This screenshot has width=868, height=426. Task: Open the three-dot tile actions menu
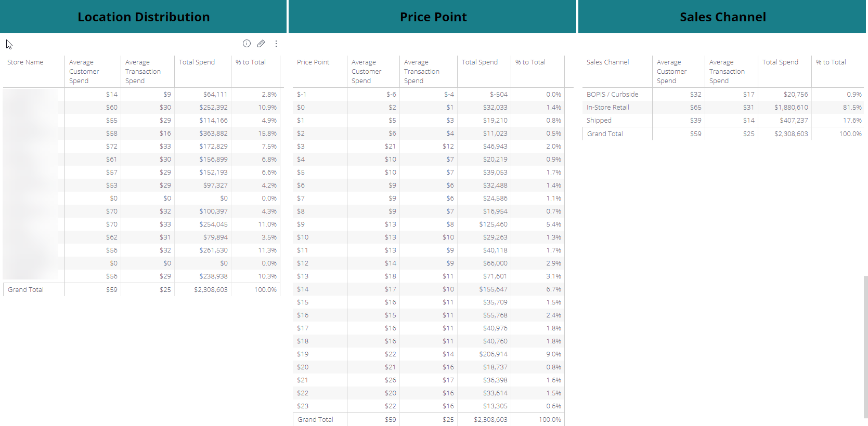tap(276, 44)
